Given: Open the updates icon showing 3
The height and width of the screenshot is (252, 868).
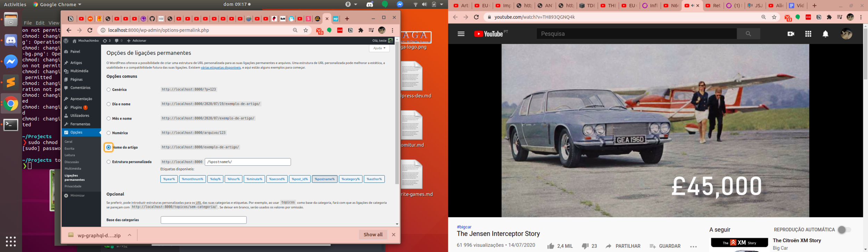Looking at the screenshot, I should (107, 41).
